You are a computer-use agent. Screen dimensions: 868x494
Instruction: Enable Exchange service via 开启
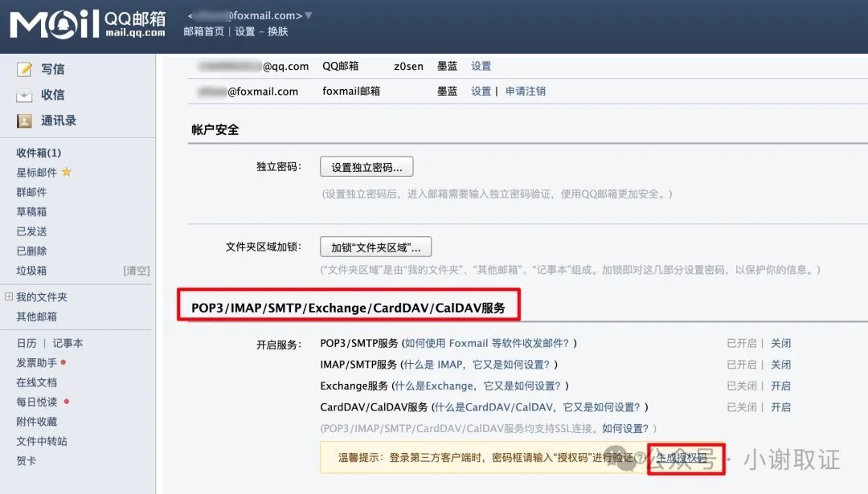coord(780,386)
